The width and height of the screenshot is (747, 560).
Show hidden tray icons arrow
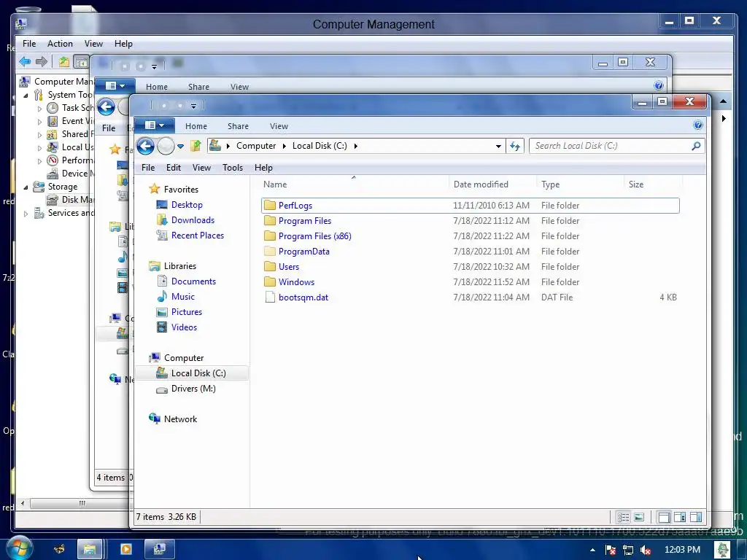pos(592,550)
